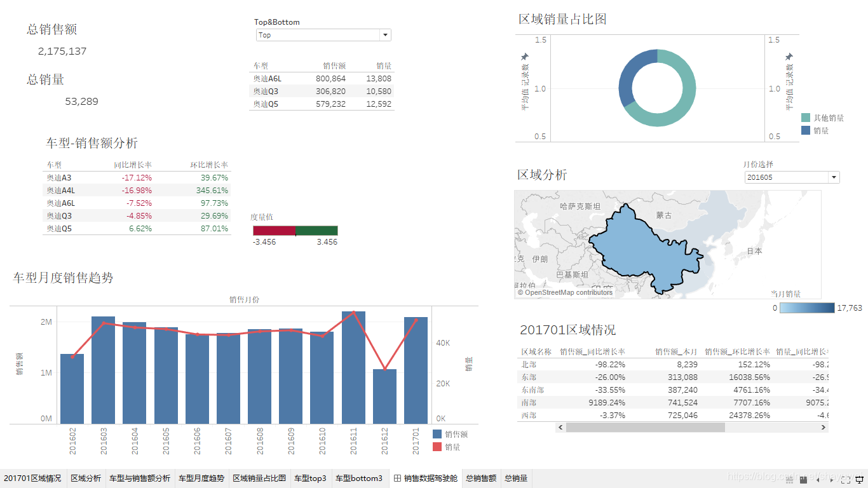Click horizontal scrollbar thumb under region table

pyautogui.click(x=645, y=428)
